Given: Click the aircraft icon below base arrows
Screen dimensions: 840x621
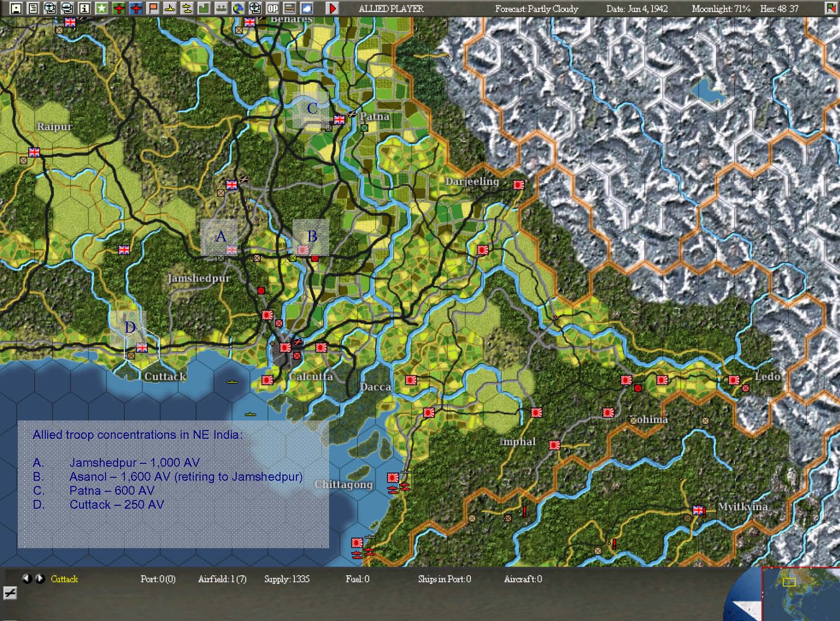Looking at the screenshot, I should 10,593.
